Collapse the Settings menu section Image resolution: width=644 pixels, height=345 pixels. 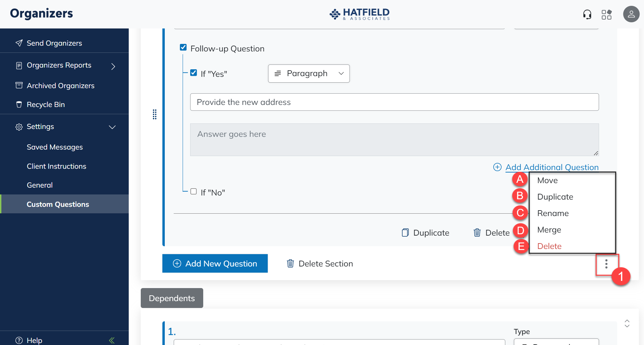pos(112,127)
